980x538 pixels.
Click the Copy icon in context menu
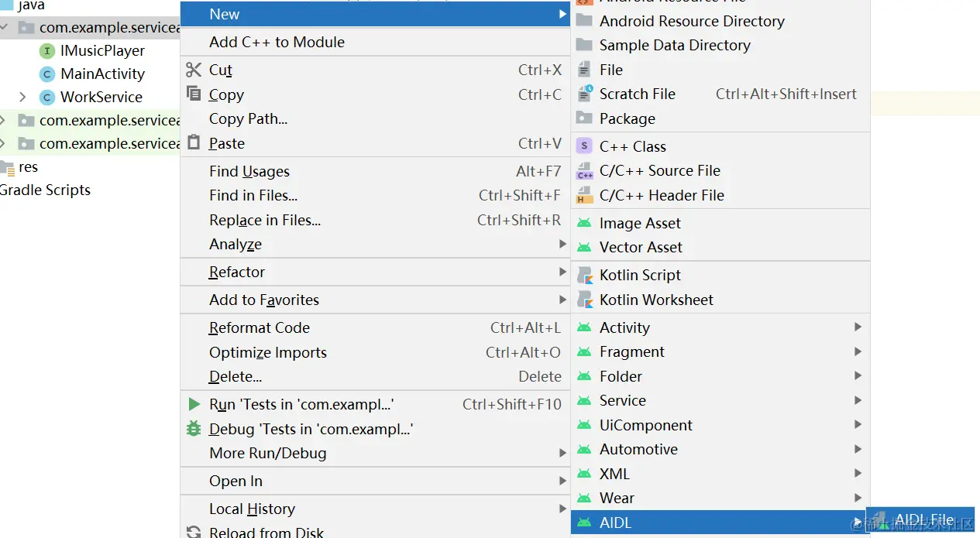(x=194, y=94)
